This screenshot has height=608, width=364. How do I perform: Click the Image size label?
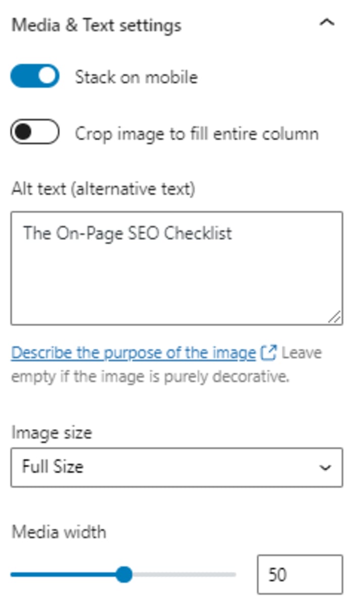52,433
